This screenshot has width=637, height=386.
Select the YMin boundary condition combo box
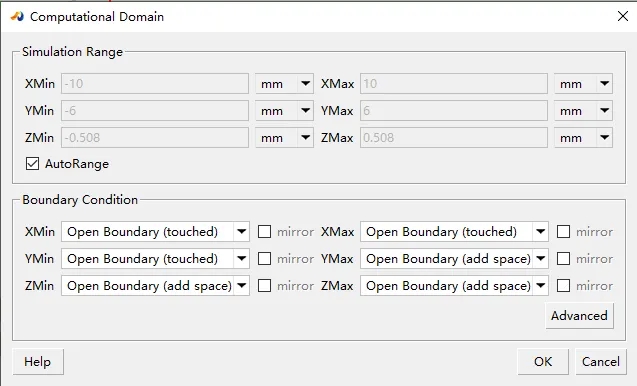click(155, 258)
